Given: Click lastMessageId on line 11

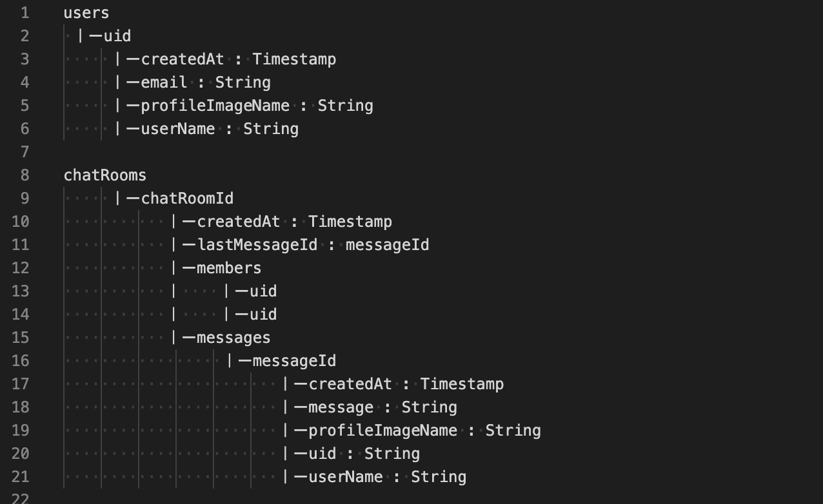Looking at the screenshot, I should [257, 245].
